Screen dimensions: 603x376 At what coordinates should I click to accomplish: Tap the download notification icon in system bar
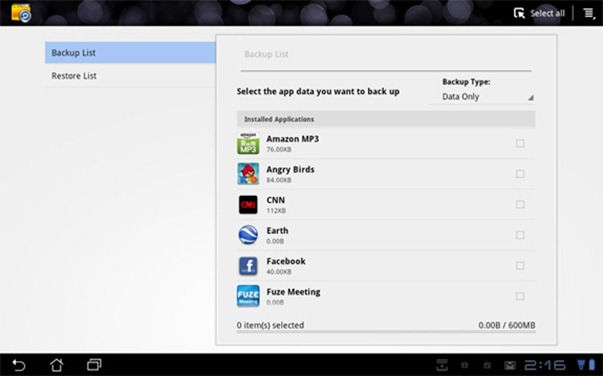pyautogui.click(x=442, y=365)
